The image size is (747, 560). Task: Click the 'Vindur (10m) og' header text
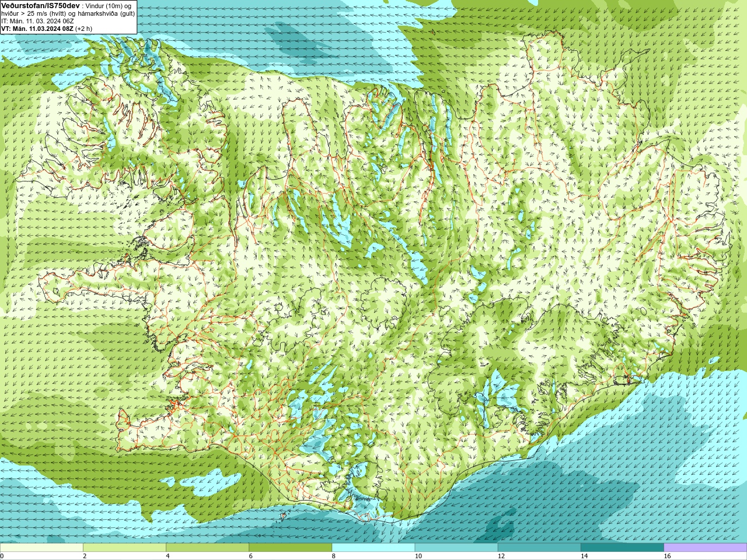109,6
